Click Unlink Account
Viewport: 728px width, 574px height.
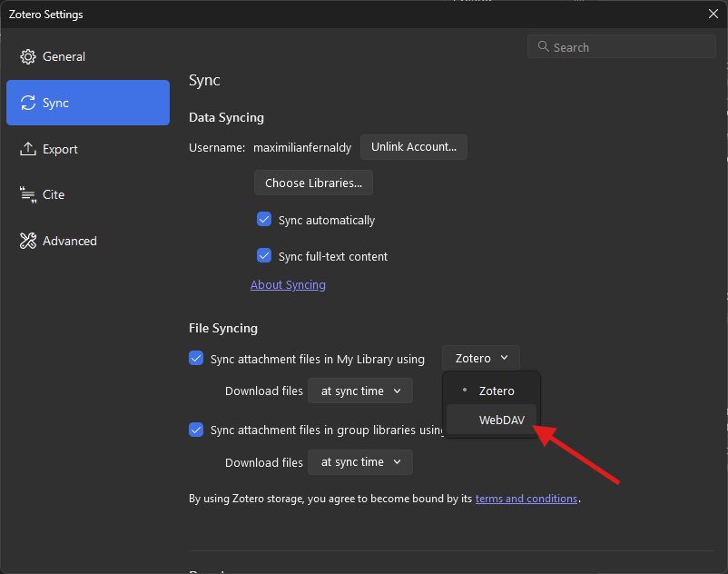coord(413,146)
